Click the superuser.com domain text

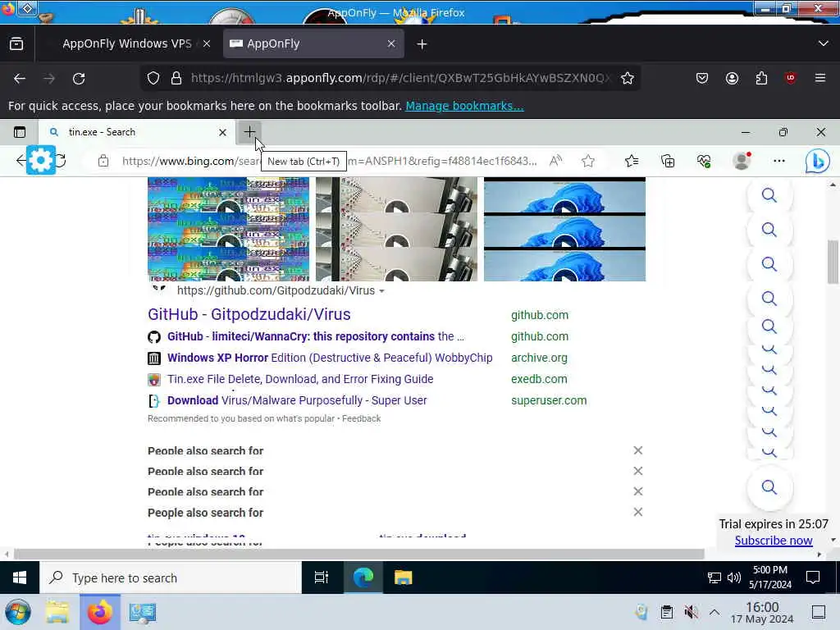549,400
